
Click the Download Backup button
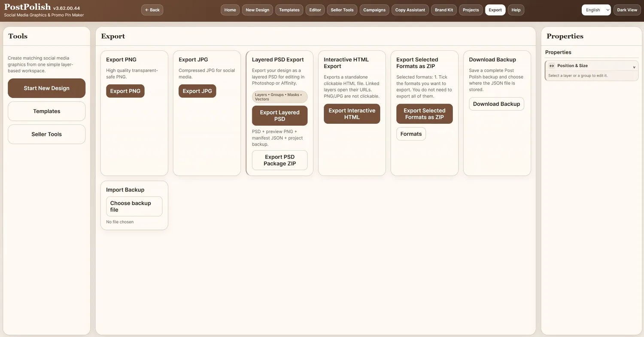point(496,104)
